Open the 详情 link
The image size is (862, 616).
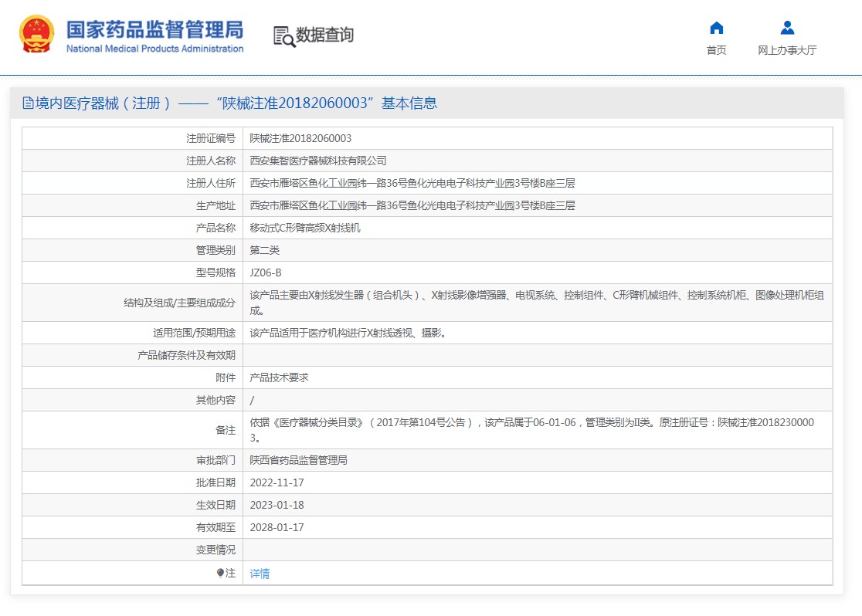(x=260, y=574)
